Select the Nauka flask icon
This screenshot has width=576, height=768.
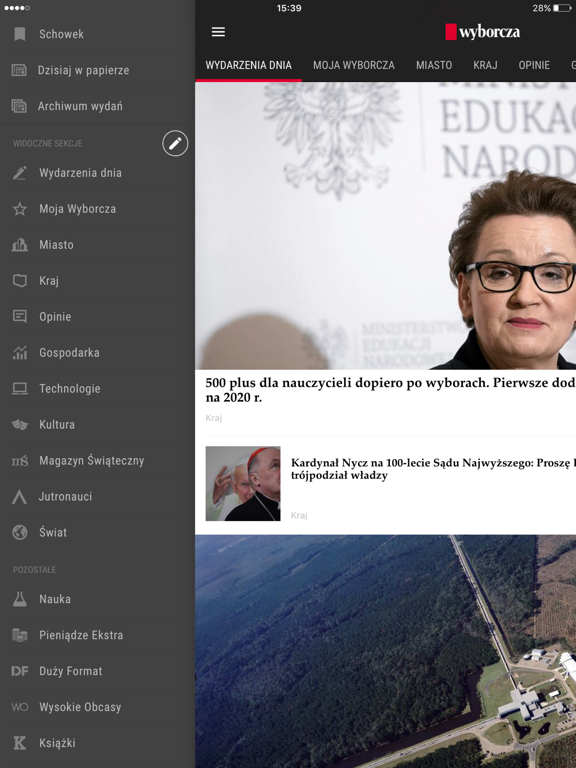[20, 599]
